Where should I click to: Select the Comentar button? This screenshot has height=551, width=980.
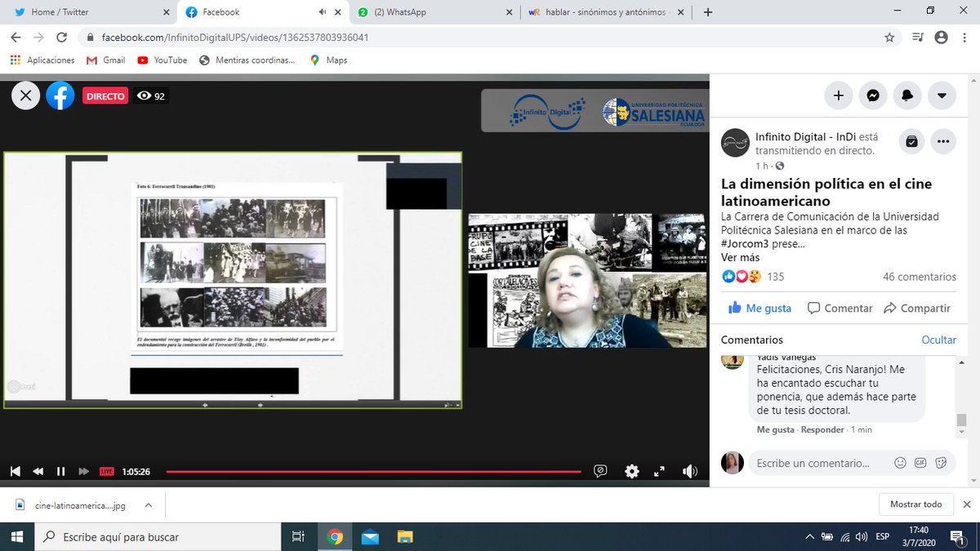[x=840, y=308]
